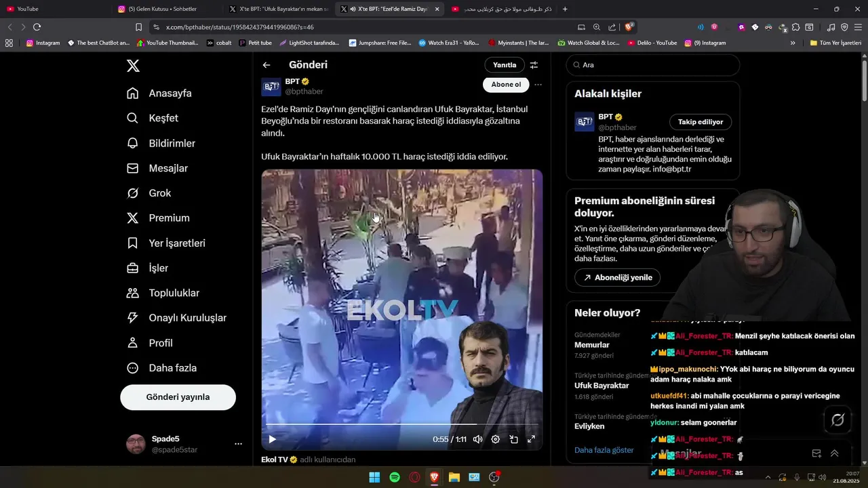Open Mesajlar in the sidebar
This screenshot has height=488, width=868.
coord(157,168)
